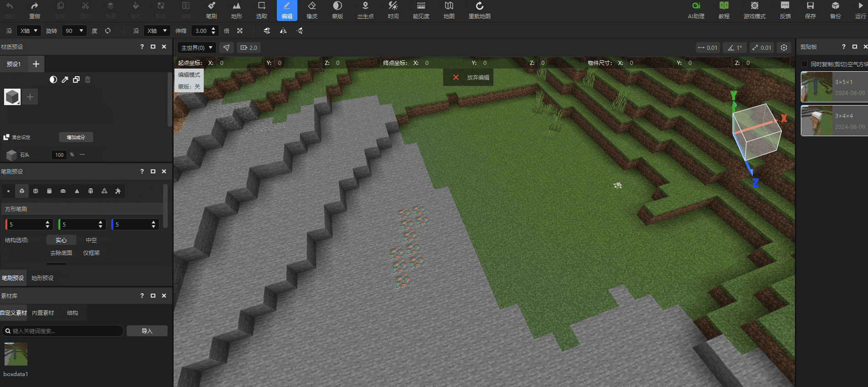Image resolution: width=868 pixels, height=387 pixels.
Task: Click the scale factor 3.00 stepper arrows
Action: [x=213, y=31]
